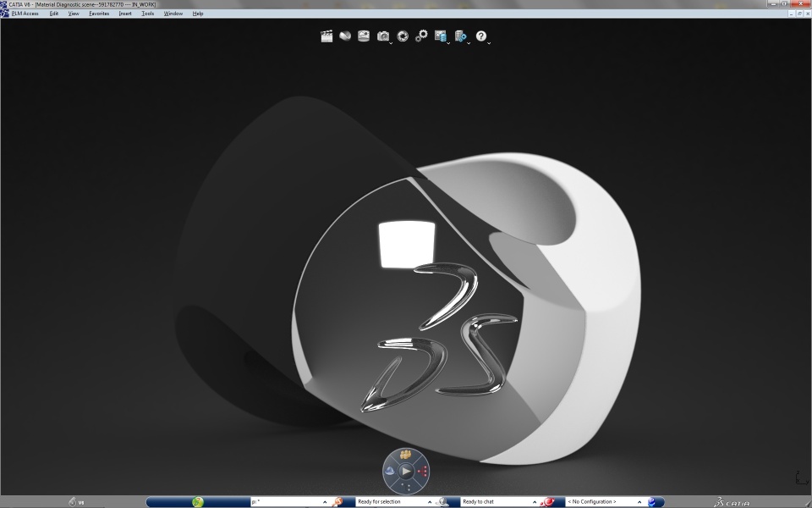Click the question mark help icon
Screen dimensions: 812x508
pyautogui.click(x=481, y=36)
